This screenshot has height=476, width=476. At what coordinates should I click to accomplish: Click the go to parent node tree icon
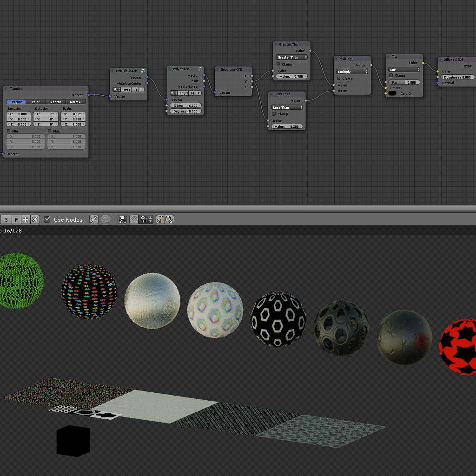[105, 220]
